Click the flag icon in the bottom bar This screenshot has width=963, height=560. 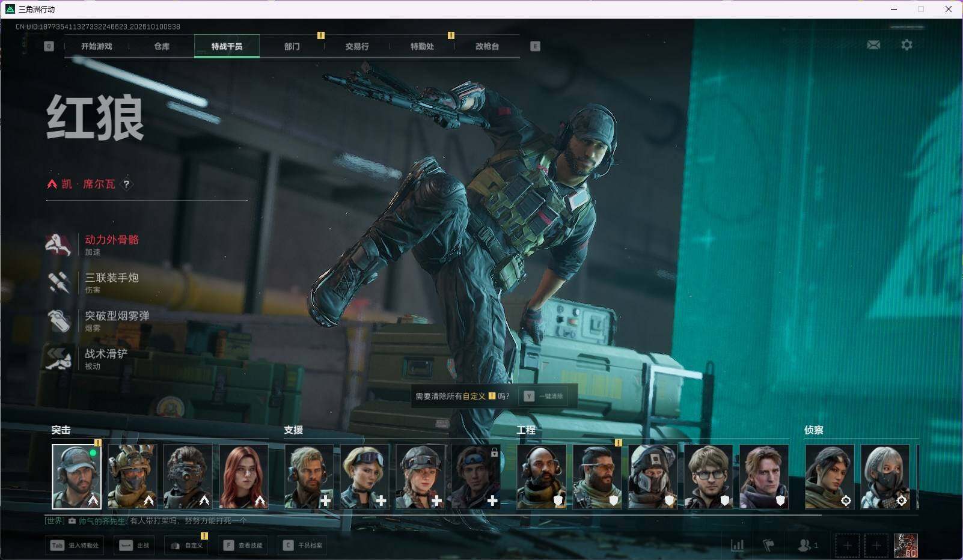768,546
